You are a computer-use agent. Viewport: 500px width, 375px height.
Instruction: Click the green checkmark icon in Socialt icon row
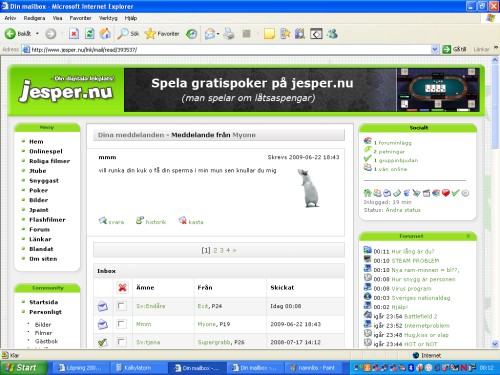(455, 193)
